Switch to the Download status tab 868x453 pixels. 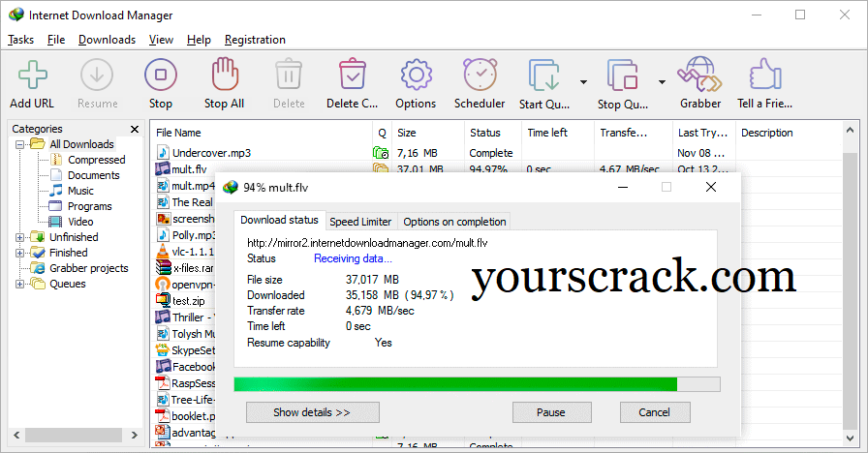(280, 220)
